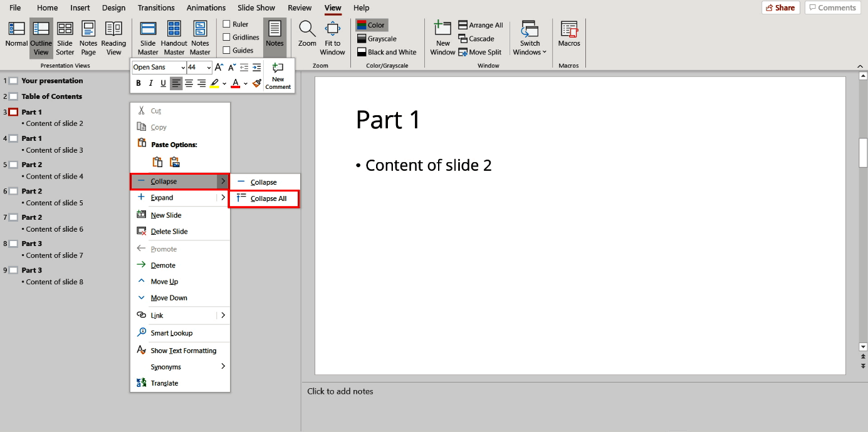Open the font color picker
The width and height of the screenshot is (868, 432).
pos(245,83)
